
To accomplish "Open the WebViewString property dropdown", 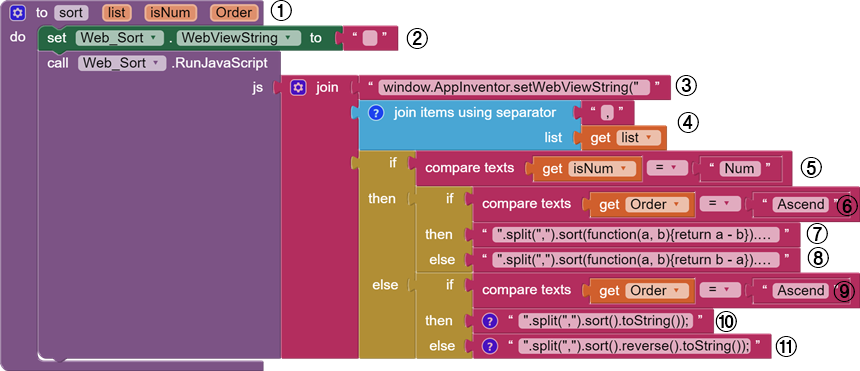I will [x=239, y=38].
